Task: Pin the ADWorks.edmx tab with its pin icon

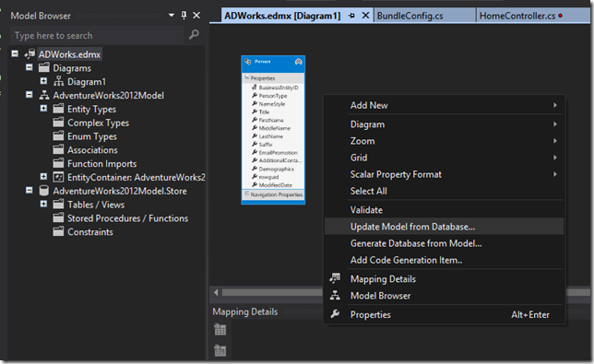Action: [351, 16]
